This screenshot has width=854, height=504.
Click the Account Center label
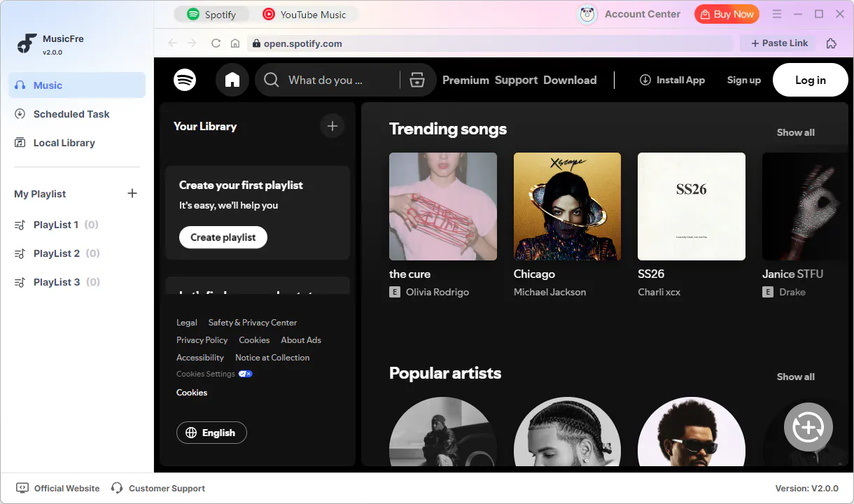point(643,14)
